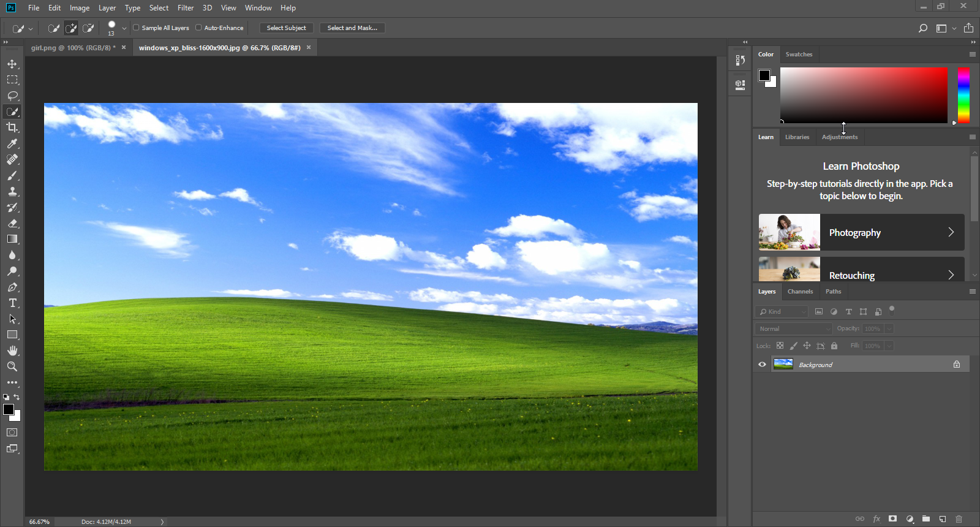980x527 pixels.
Task: Pick a color in the color field
Action: tap(864, 96)
